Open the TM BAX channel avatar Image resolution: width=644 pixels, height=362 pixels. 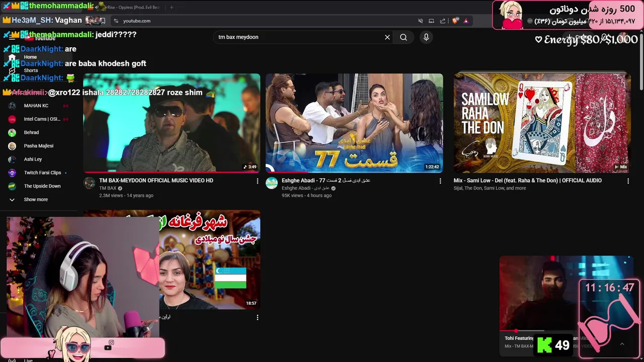pyautogui.click(x=89, y=183)
